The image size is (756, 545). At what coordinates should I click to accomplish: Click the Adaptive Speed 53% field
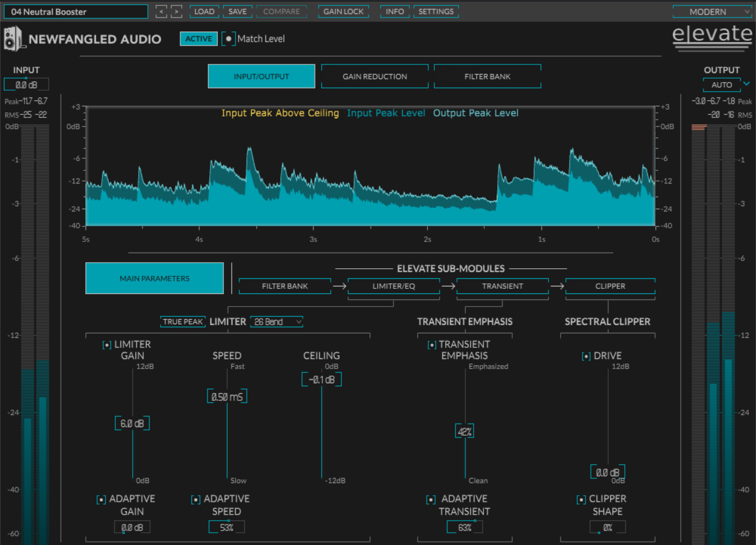227,527
